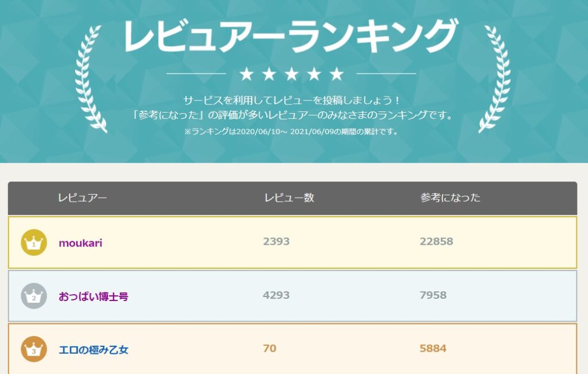
Task: Click the helpful count 7958
Action: pyautogui.click(x=433, y=296)
